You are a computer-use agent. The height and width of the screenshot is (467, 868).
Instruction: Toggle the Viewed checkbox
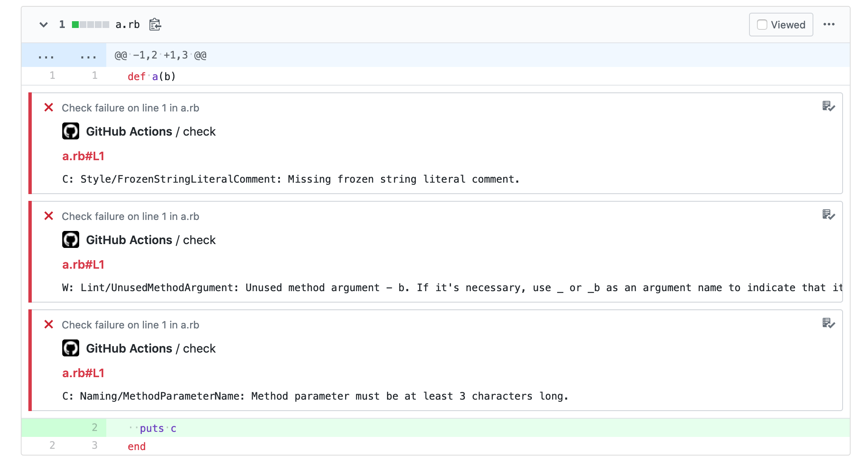coord(762,25)
